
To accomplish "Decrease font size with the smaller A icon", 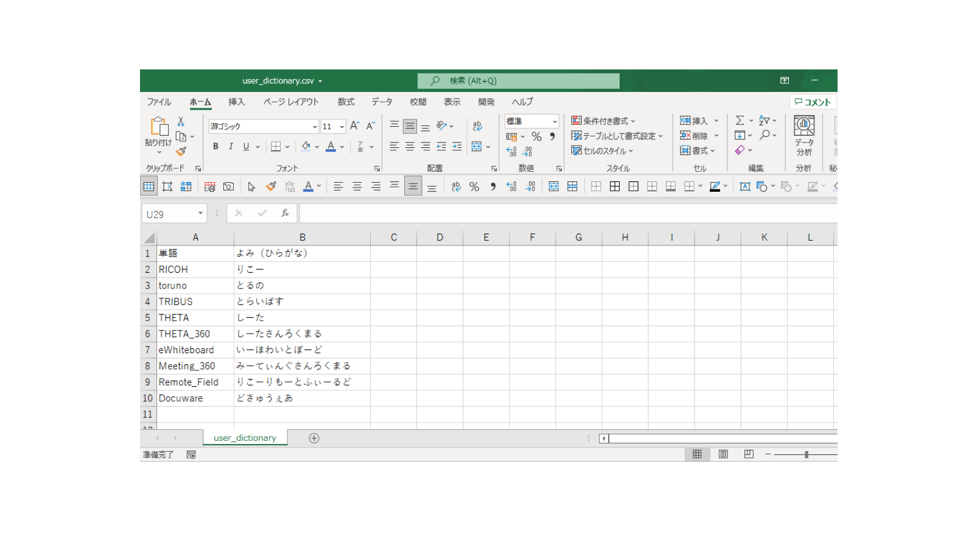I will pos(370,125).
